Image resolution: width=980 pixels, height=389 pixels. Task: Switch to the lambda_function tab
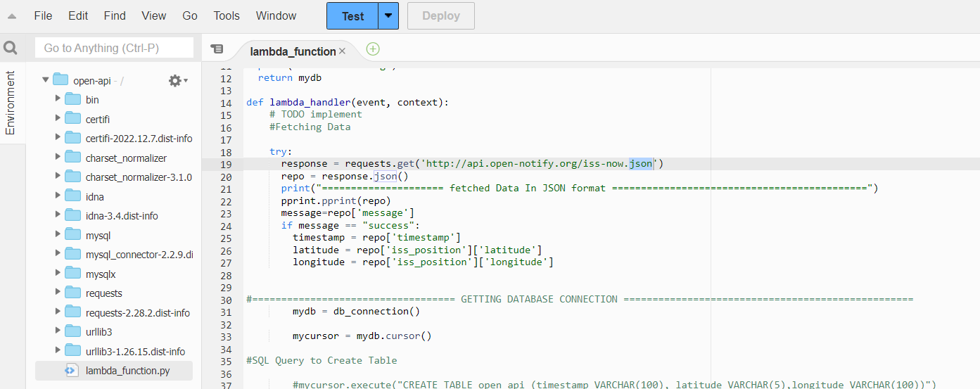[293, 51]
